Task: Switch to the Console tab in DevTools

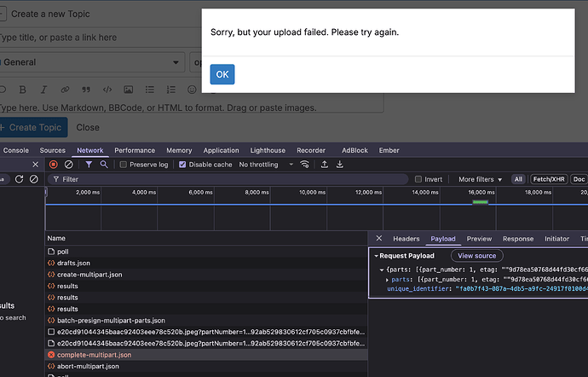Action: coord(15,150)
